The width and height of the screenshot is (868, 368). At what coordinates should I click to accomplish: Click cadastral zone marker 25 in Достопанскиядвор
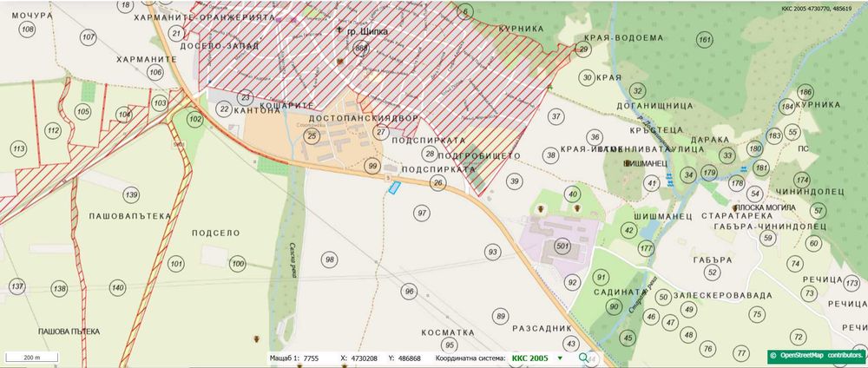tap(312, 136)
